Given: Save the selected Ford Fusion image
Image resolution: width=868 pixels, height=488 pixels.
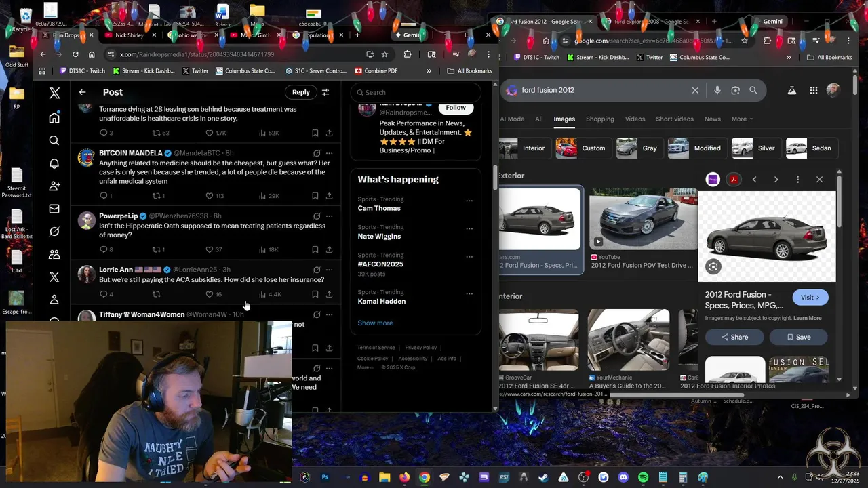Looking at the screenshot, I should click(x=798, y=337).
